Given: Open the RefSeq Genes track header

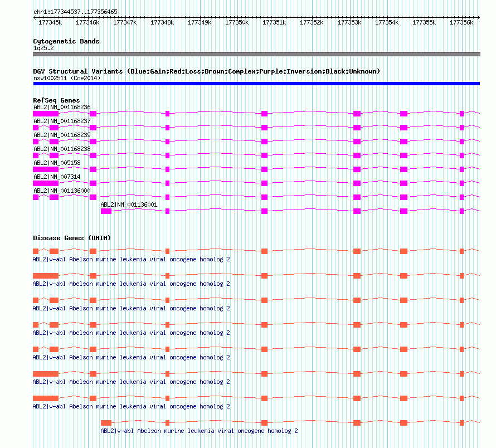Looking at the screenshot, I should point(56,100).
